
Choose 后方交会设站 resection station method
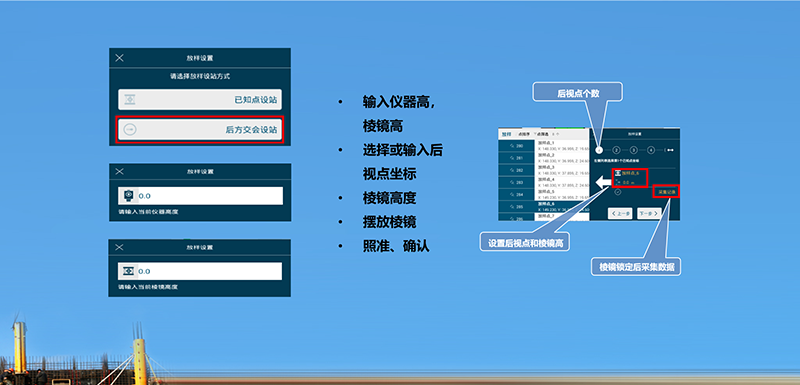pos(200,130)
